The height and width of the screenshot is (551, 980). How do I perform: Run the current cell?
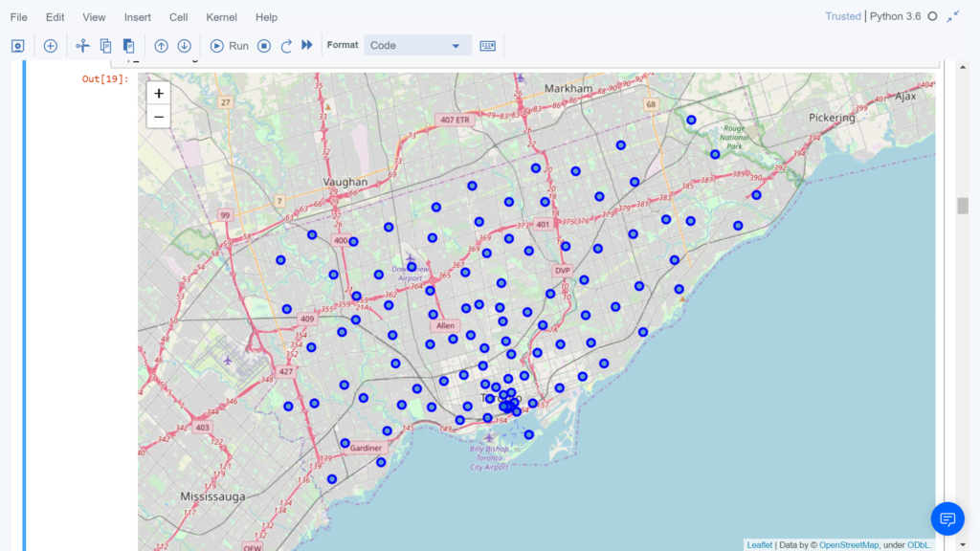(229, 45)
